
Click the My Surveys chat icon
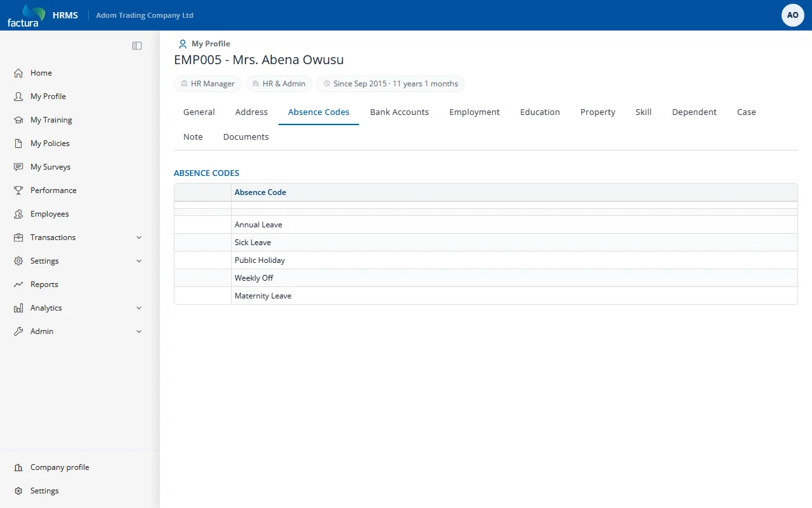18,167
